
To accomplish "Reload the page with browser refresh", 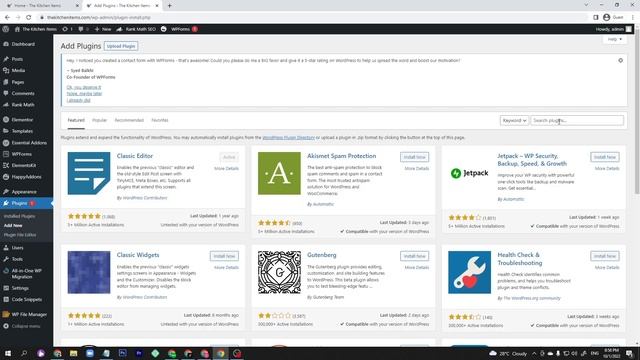I will tap(29, 18).
